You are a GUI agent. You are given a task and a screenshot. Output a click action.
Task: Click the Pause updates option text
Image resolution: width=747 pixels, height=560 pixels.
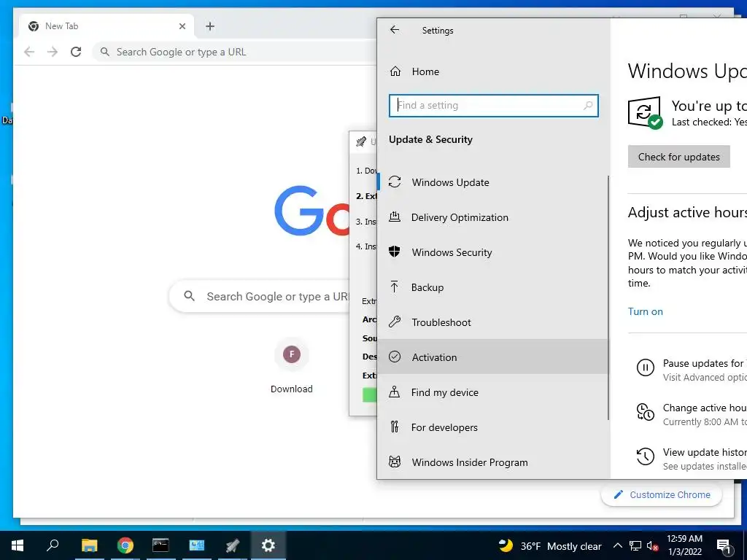[x=705, y=363]
